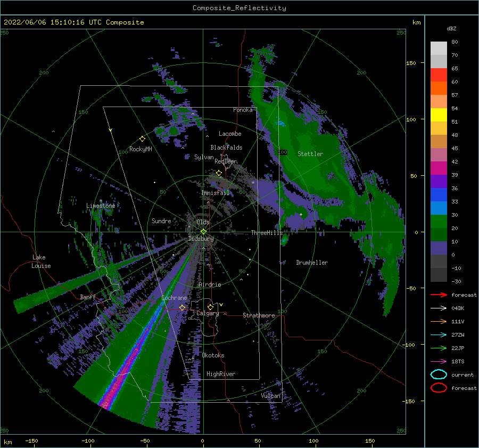This screenshot has height=448, width=479.
Task: Click the Blackfalds city label
Action: (x=226, y=148)
